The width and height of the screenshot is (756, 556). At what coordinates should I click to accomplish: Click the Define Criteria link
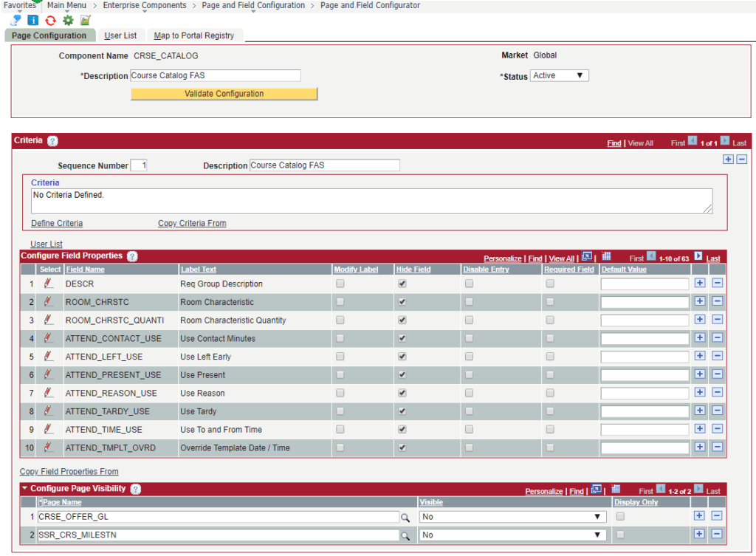57,223
